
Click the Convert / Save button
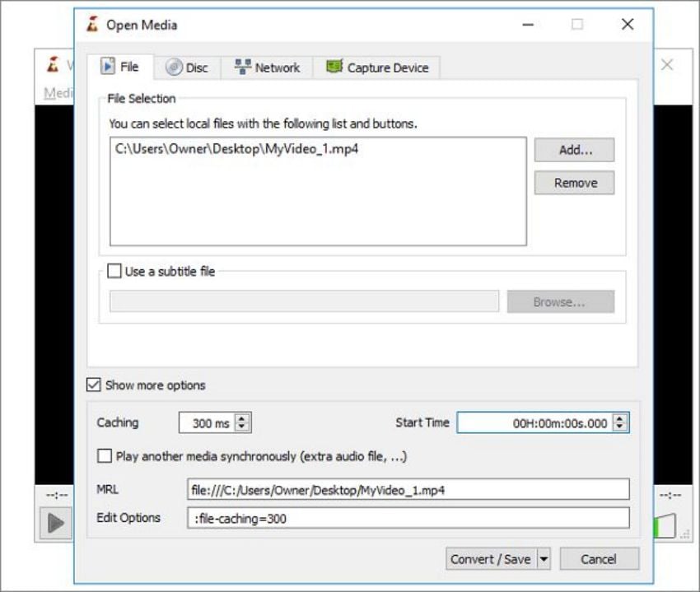pyautogui.click(x=491, y=559)
